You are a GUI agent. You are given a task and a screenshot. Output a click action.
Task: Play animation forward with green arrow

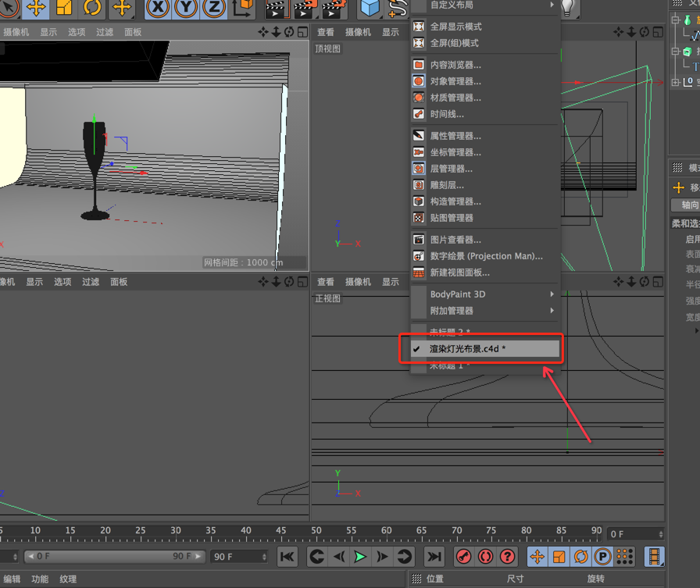tap(360, 557)
